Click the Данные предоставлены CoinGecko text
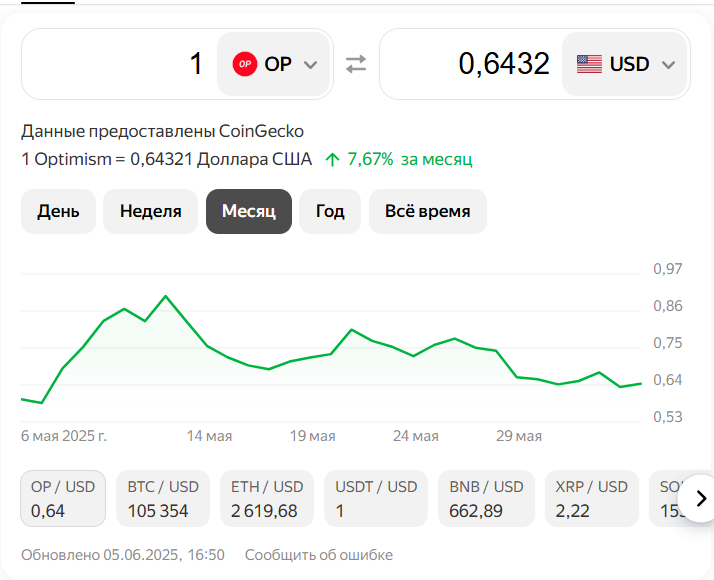This screenshot has height=580, width=714. [x=162, y=131]
